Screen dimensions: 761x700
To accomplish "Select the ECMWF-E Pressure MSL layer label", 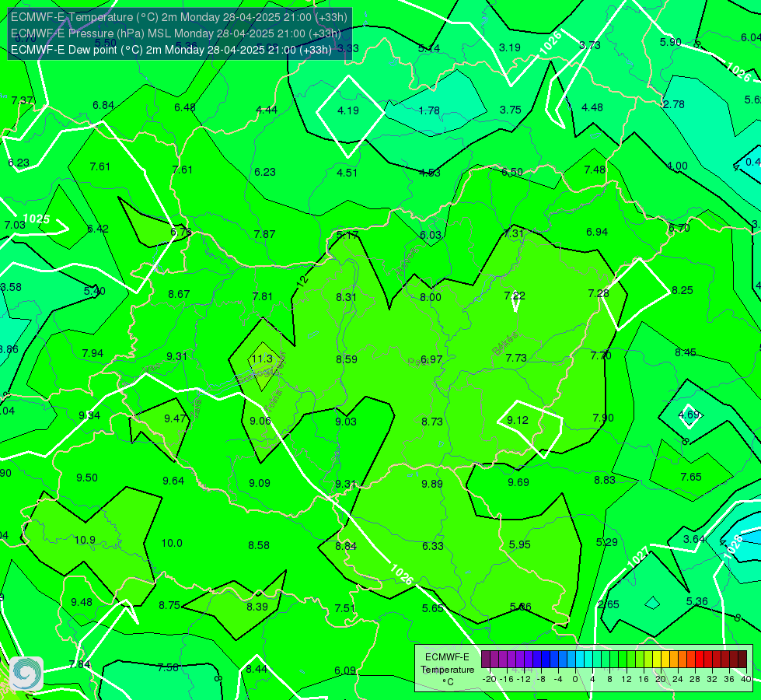I will [x=176, y=33].
